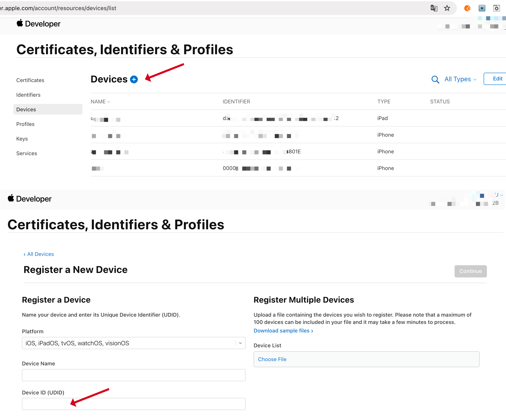Click the translate page icon in address bar

[434, 8]
